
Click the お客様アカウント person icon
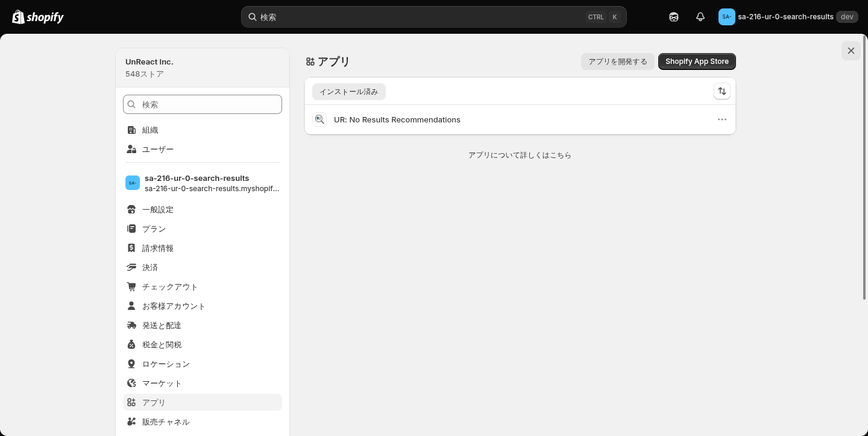pos(131,306)
